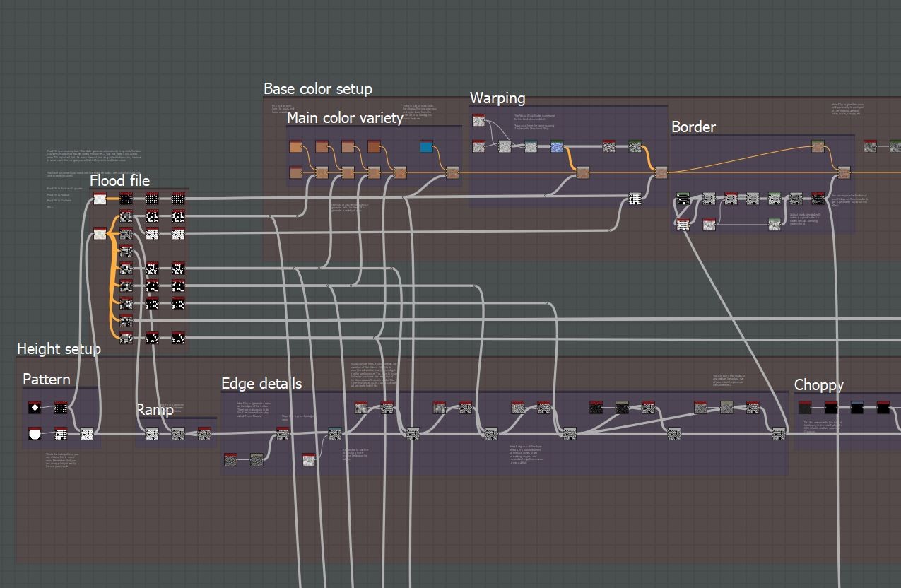The image size is (901, 588).
Task: Click the "Choppy" frame title
Action: pyautogui.click(x=818, y=384)
